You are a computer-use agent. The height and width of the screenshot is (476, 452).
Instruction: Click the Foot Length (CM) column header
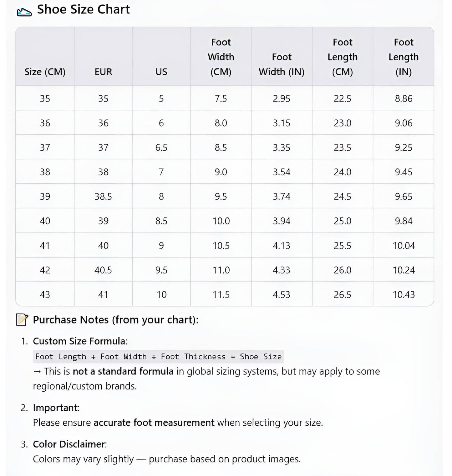click(x=343, y=57)
